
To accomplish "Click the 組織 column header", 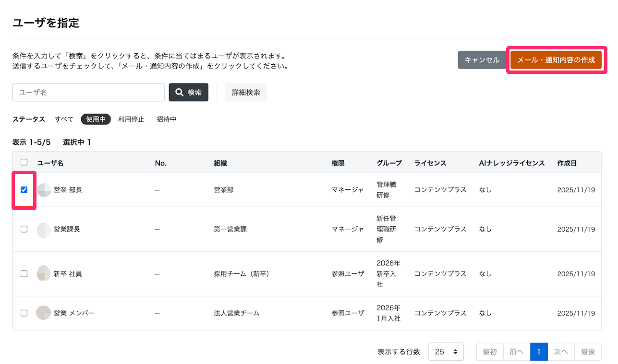I will point(220,163).
